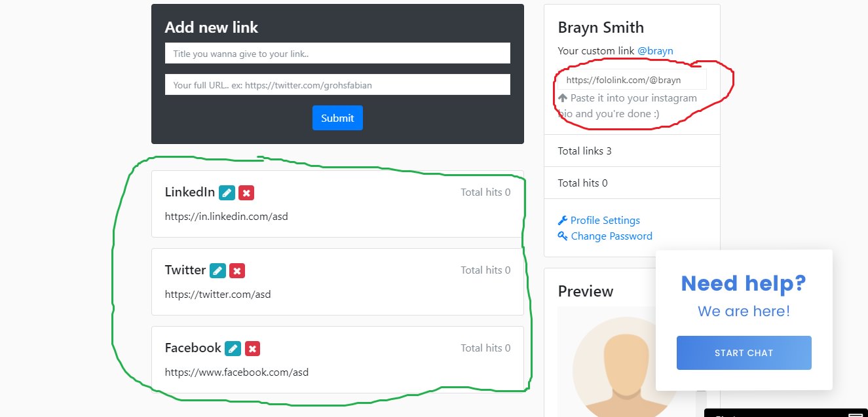Viewport: 868px width, 417px height.
Task: Edit the Twitter link with the pencil icon
Action: (x=217, y=270)
